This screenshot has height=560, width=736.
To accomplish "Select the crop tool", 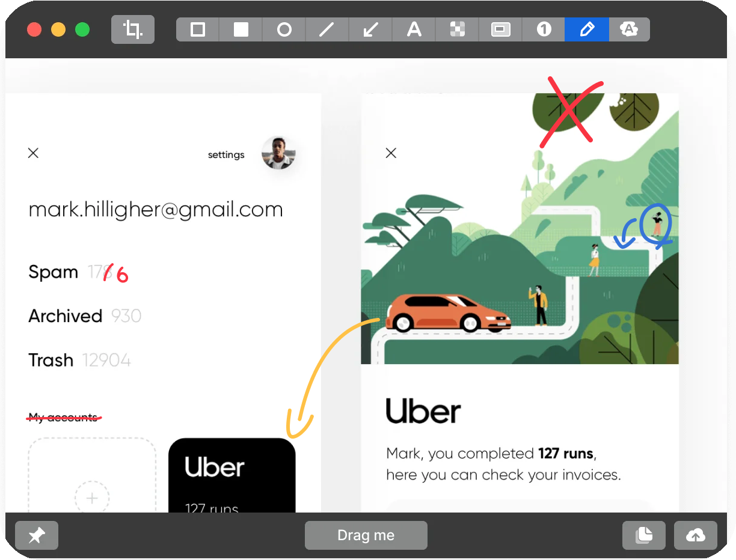I will coord(133,29).
